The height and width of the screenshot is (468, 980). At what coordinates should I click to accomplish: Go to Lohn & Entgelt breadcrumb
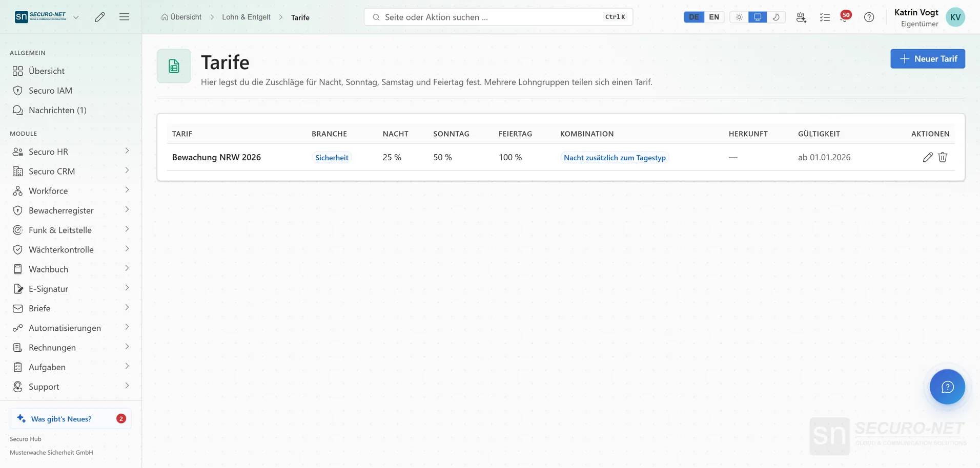tap(246, 17)
